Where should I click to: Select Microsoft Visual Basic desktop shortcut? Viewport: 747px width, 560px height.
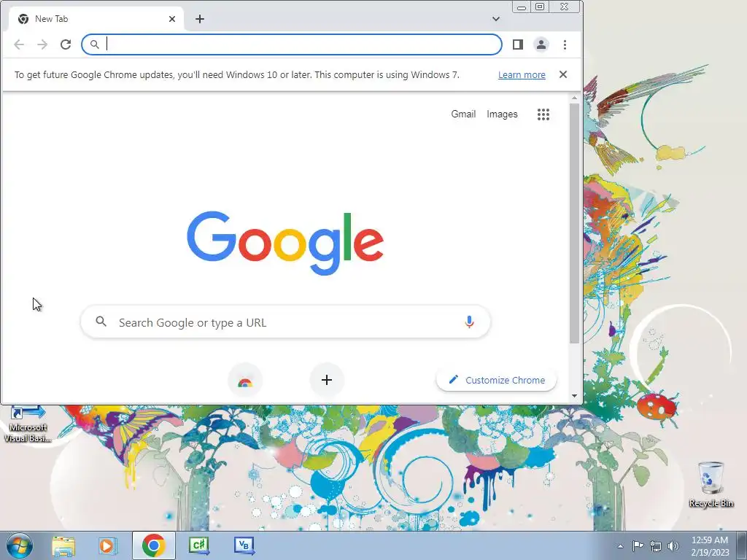(28, 425)
